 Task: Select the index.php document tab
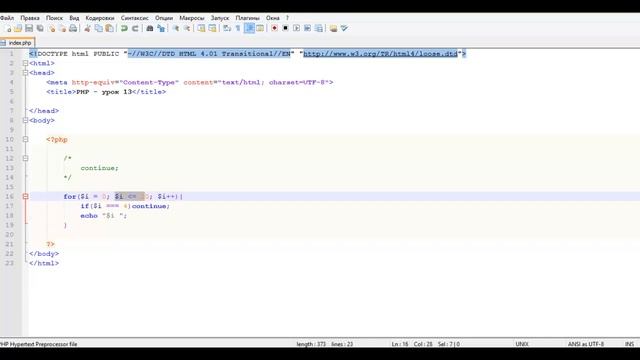point(18,42)
